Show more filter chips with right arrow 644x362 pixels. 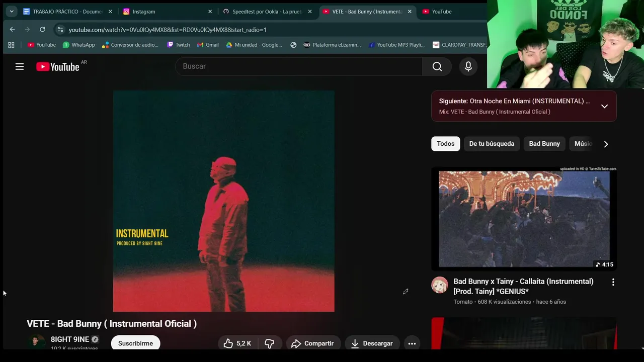click(x=606, y=144)
